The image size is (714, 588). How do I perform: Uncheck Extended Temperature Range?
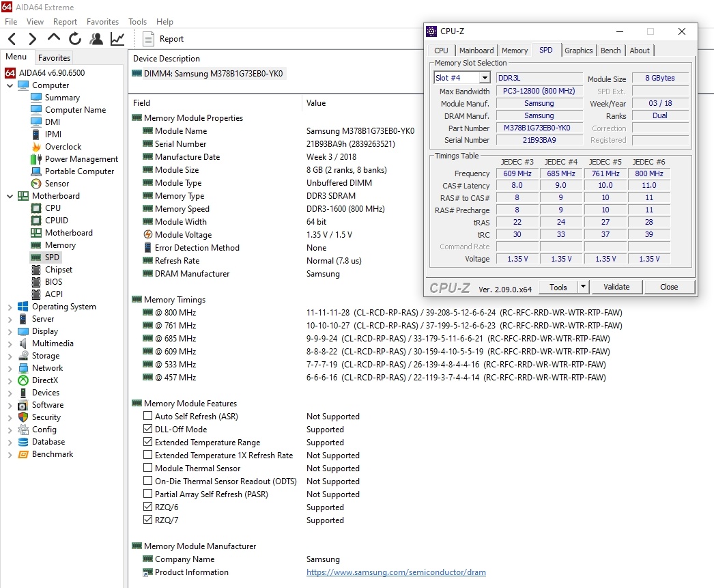[147, 442]
